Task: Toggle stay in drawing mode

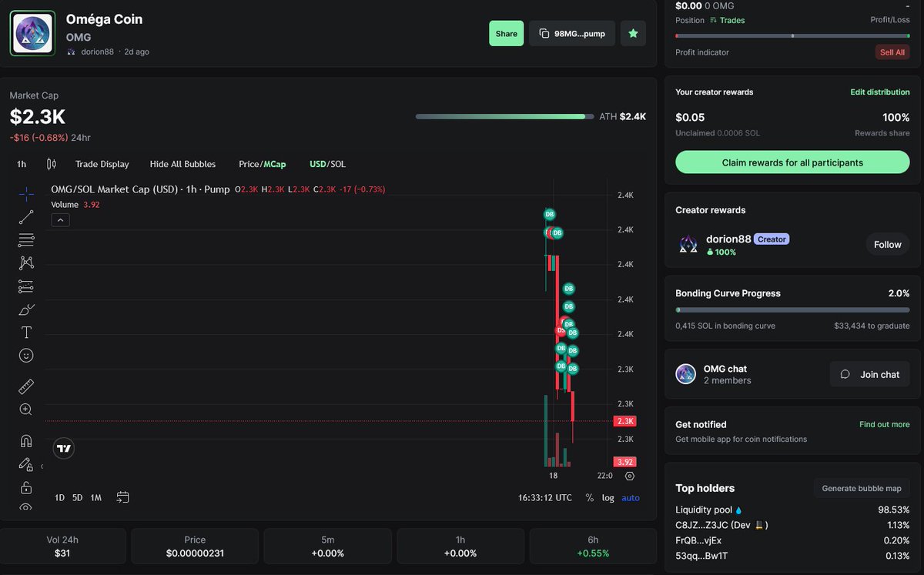Action: (26, 464)
